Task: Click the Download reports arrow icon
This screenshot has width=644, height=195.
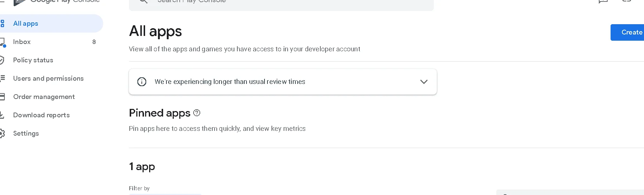Action: 2,115
